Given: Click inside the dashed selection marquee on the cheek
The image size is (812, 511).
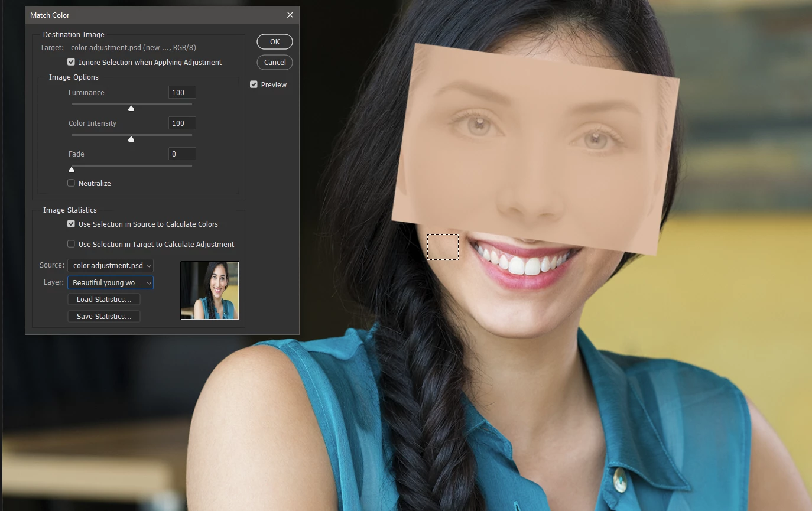Looking at the screenshot, I should coord(443,247).
